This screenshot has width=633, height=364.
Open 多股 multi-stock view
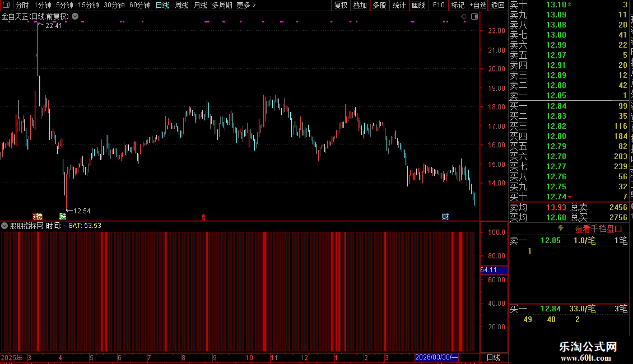pos(379,5)
